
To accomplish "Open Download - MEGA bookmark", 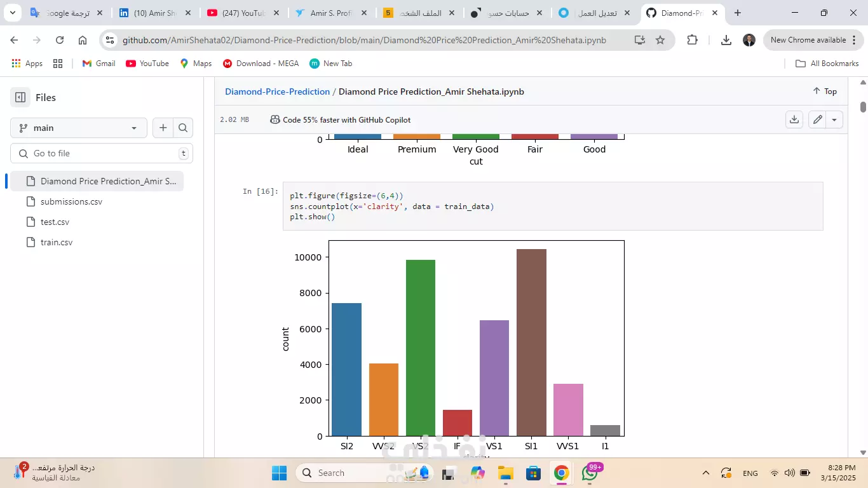I will pos(261,64).
